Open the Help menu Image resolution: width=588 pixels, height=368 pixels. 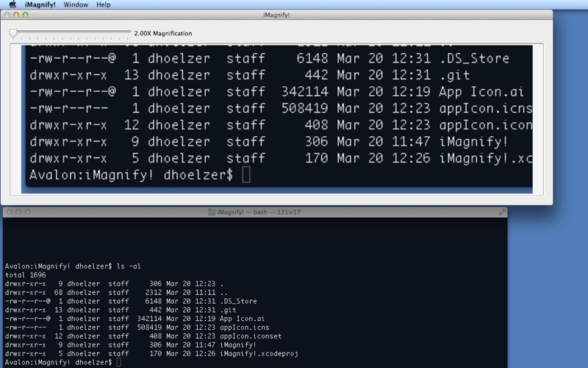pos(104,4)
